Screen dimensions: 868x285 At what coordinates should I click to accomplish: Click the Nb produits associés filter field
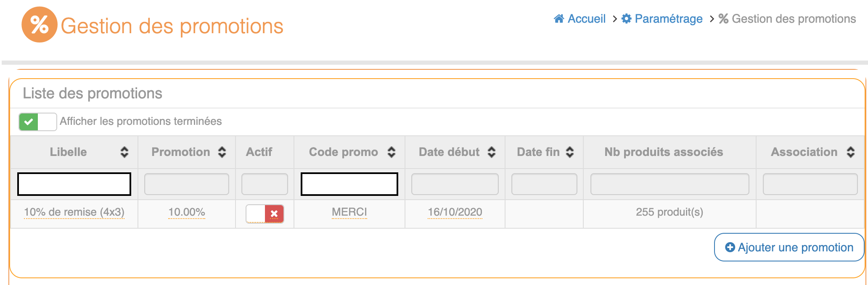click(670, 184)
